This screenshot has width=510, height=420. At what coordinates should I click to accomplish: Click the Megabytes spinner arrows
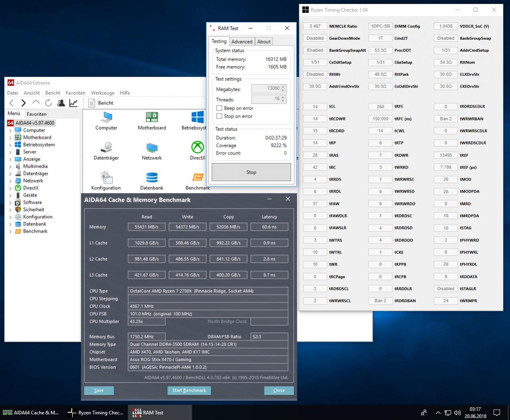pyautogui.click(x=283, y=88)
